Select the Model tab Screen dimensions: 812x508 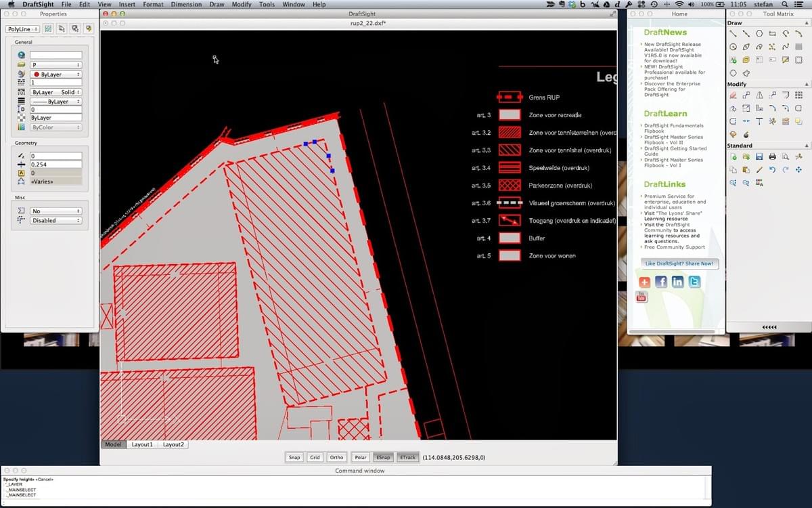coord(113,444)
